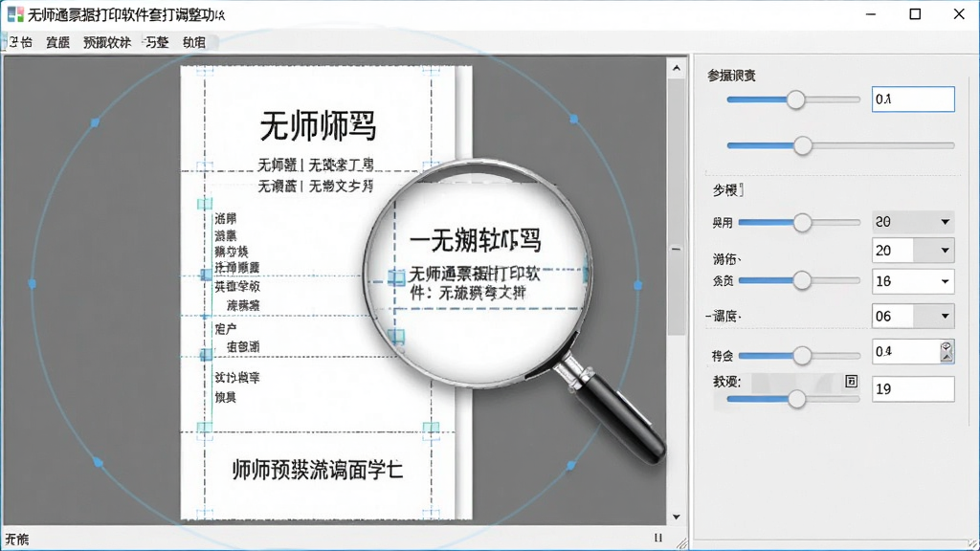
Task: Open the greyed-out 20 dropdown
Action: click(x=913, y=222)
